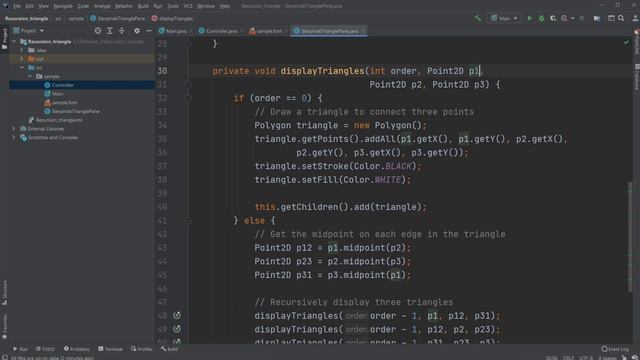The image size is (640, 360).
Task: Expand Scratches and Consoles node
Action: (x=14, y=138)
